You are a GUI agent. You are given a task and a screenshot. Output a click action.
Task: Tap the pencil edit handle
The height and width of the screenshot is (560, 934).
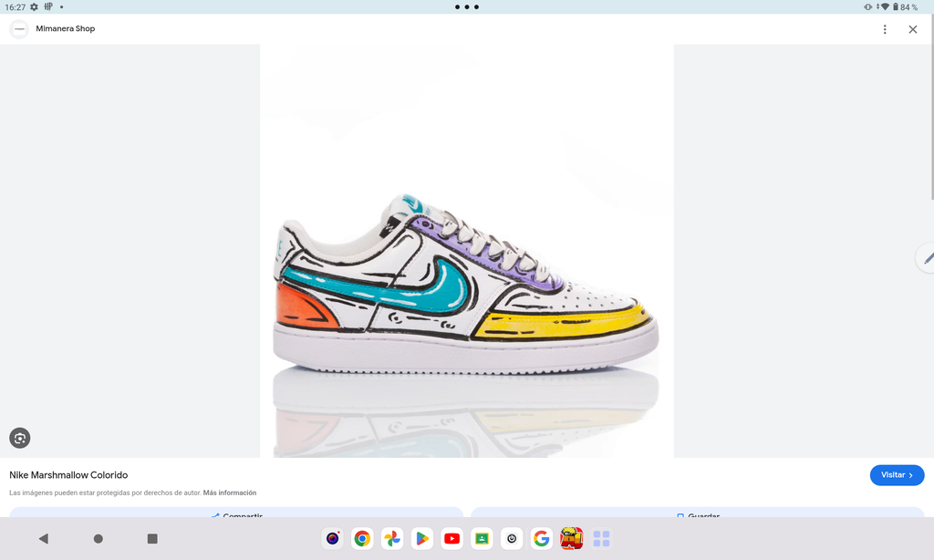[927, 258]
